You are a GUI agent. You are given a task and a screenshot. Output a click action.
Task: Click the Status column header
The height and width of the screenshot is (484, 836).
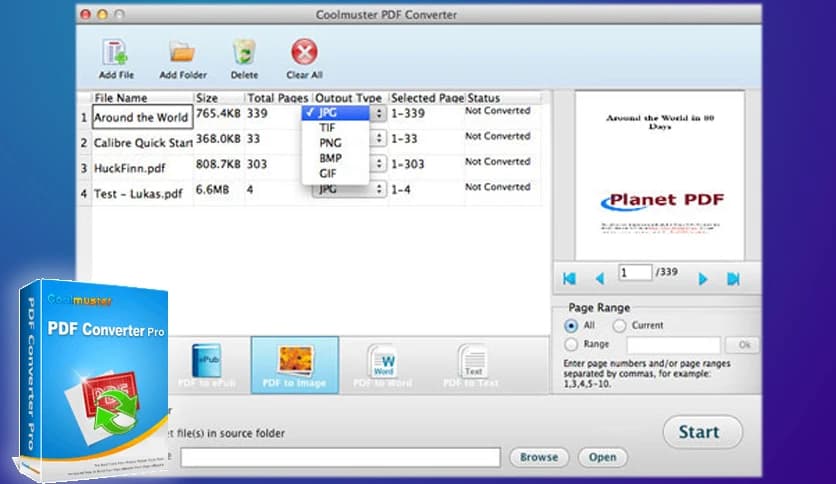pos(503,98)
